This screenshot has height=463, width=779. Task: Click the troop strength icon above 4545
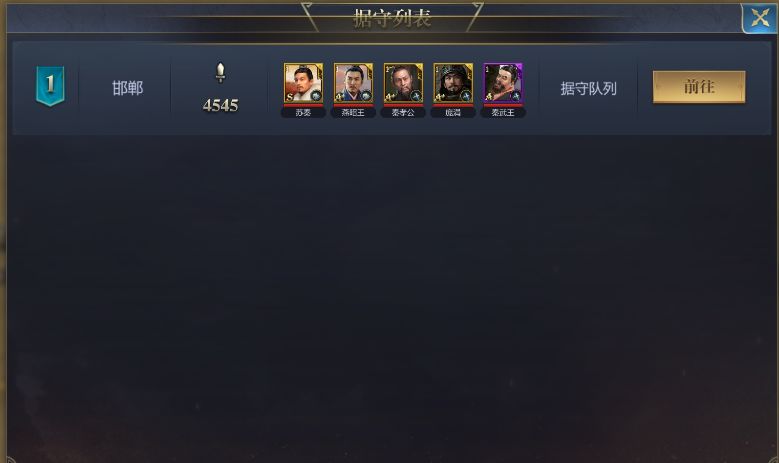220,73
